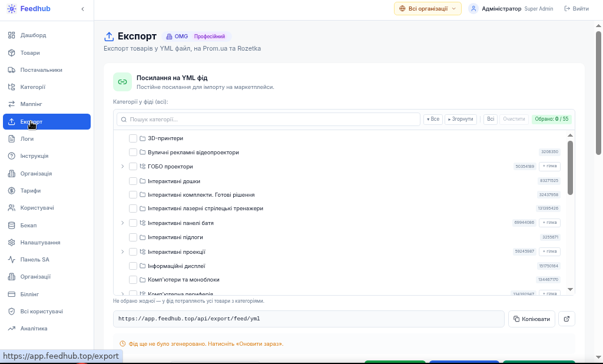The width and height of the screenshot is (603, 364).
Task: Click the Організації building icon in sidebar
Action: 12,277
